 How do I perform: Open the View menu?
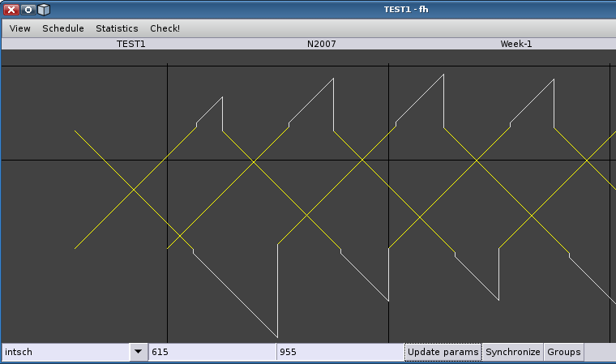(19, 28)
